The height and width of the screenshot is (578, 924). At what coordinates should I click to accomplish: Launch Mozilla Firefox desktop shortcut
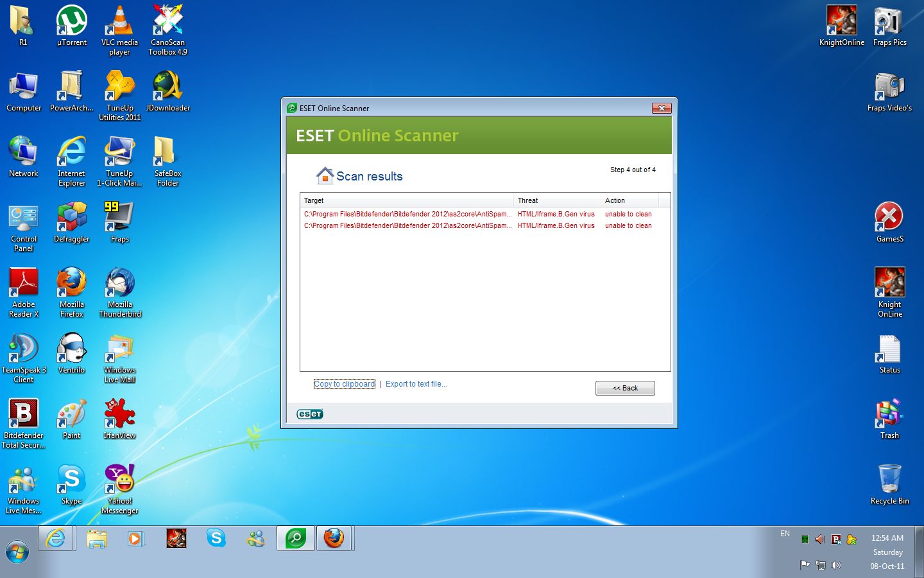pyautogui.click(x=71, y=293)
